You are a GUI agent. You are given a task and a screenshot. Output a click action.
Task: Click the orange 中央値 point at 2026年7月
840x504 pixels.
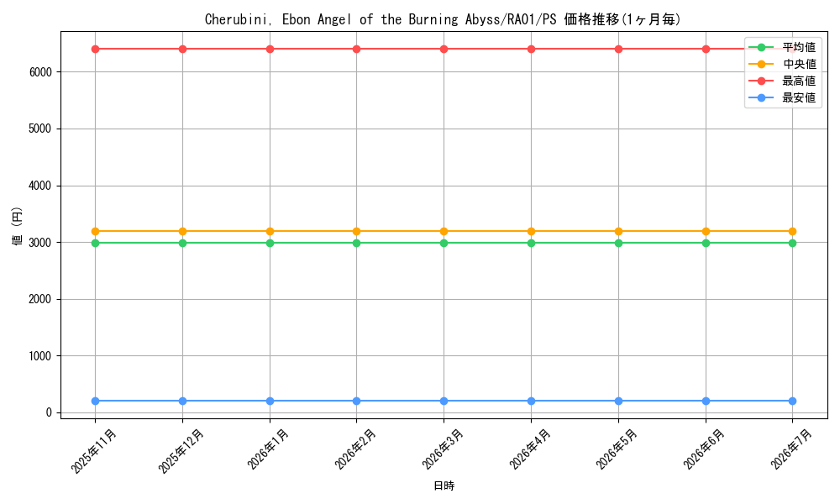792,231
